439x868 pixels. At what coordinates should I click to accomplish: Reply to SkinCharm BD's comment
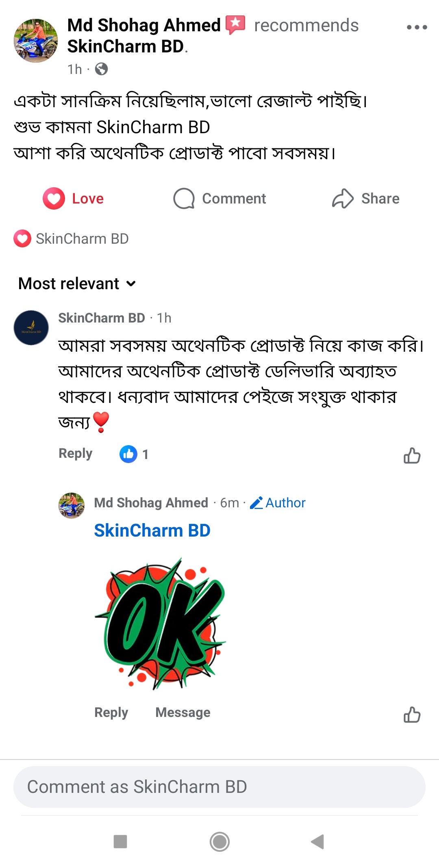point(76,453)
